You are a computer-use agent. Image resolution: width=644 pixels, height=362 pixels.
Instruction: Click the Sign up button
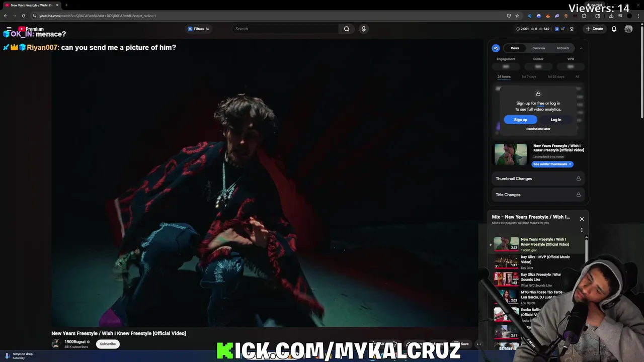tap(520, 120)
